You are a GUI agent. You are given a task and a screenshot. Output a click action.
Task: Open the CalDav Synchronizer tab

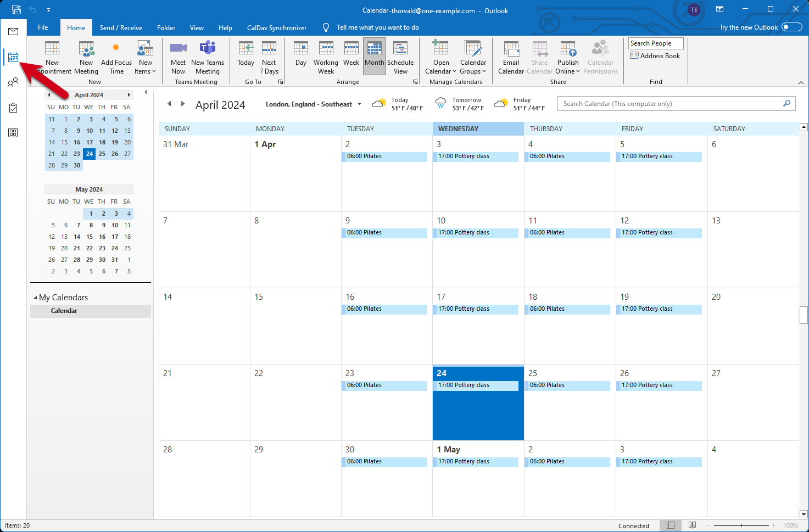(277, 28)
